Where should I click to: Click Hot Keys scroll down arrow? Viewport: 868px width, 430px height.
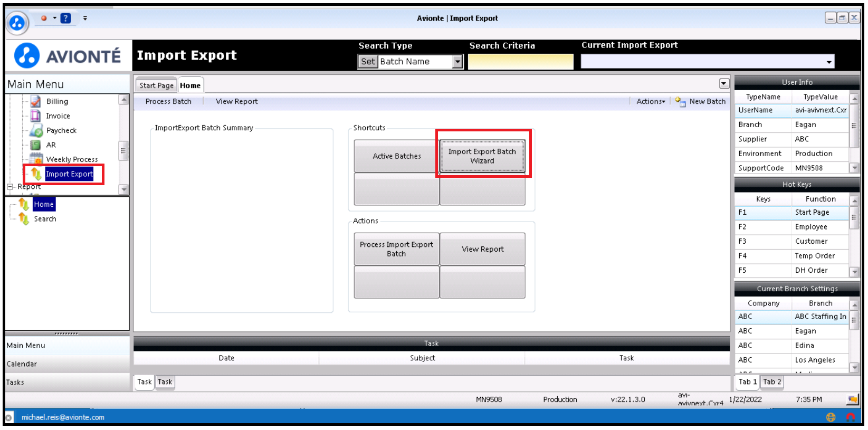click(x=854, y=272)
